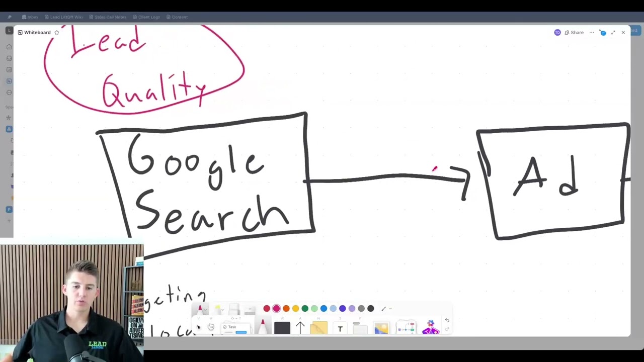Screen dimensions: 644x362
Task: Pick the red color swatch
Action: pyautogui.click(x=267, y=309)
